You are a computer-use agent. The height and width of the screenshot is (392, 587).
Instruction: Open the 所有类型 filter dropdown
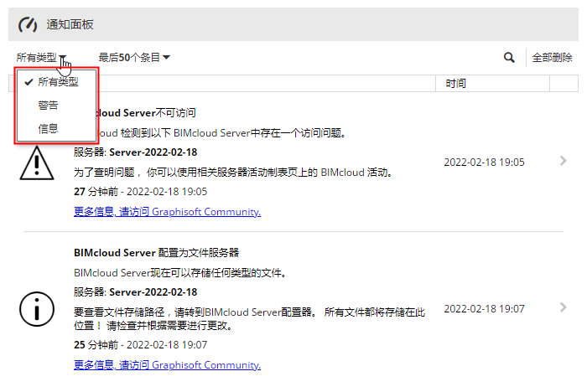(x=41, y=58)
